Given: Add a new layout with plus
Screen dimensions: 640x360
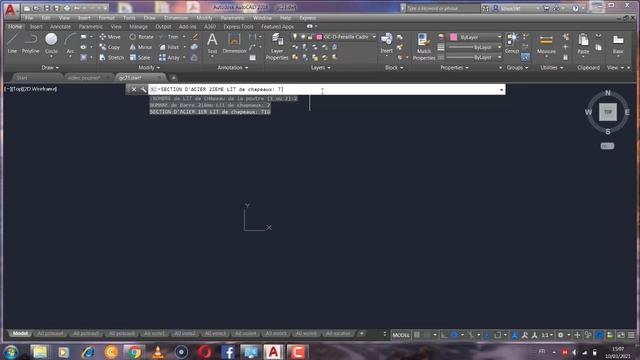Looking at the screenshot, I should click(362, 333).
